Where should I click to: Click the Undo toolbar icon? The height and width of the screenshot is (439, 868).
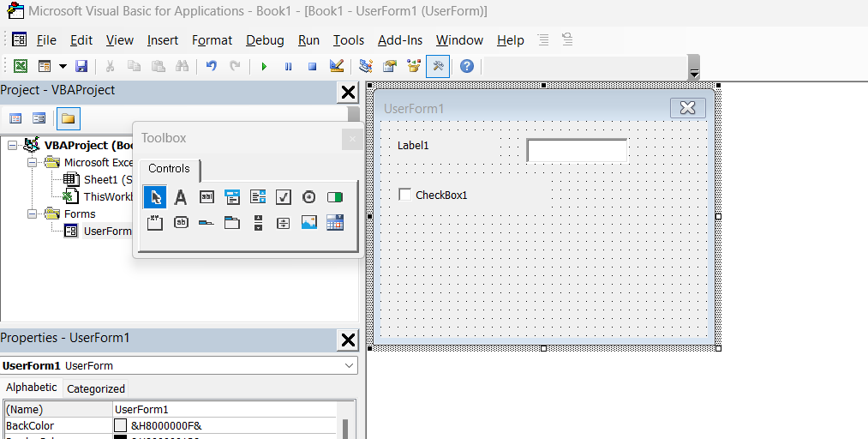pos(211,66)
